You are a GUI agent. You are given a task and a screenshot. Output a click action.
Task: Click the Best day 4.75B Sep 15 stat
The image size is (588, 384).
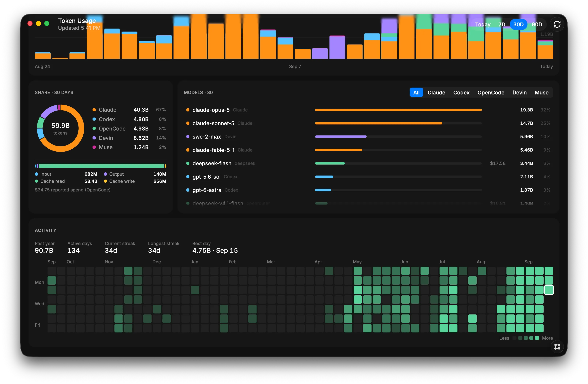215,247
